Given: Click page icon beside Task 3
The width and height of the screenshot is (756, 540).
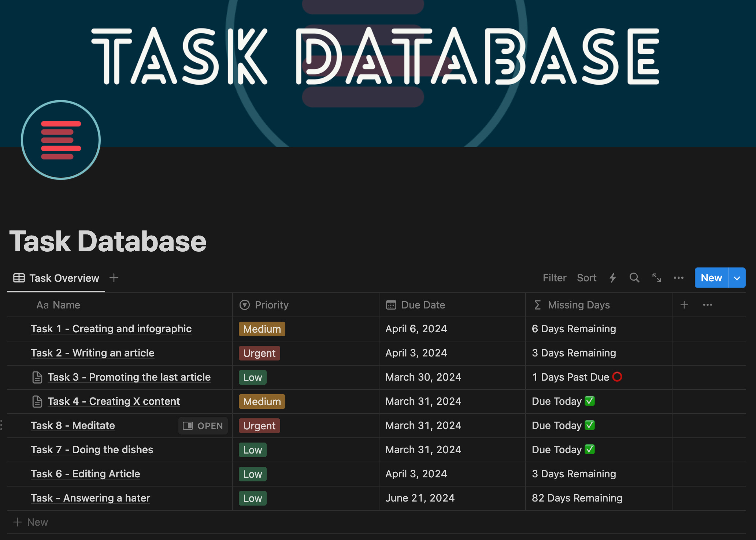Looking at the screenshot, I should [x=37, y=377].
